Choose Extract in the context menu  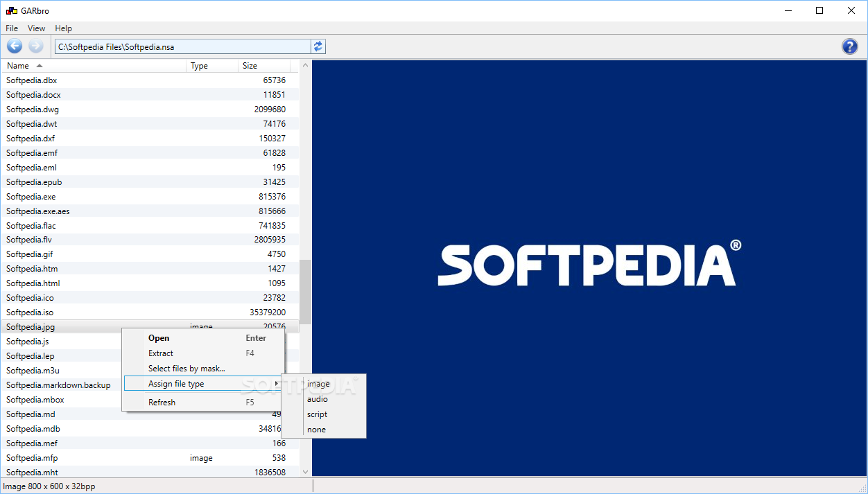click(x=203, y=353)
